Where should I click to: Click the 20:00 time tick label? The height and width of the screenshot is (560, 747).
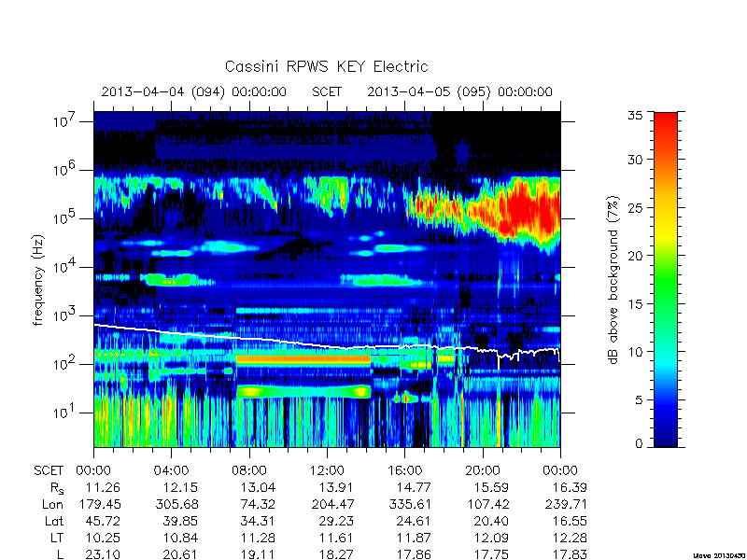(483, 471)
